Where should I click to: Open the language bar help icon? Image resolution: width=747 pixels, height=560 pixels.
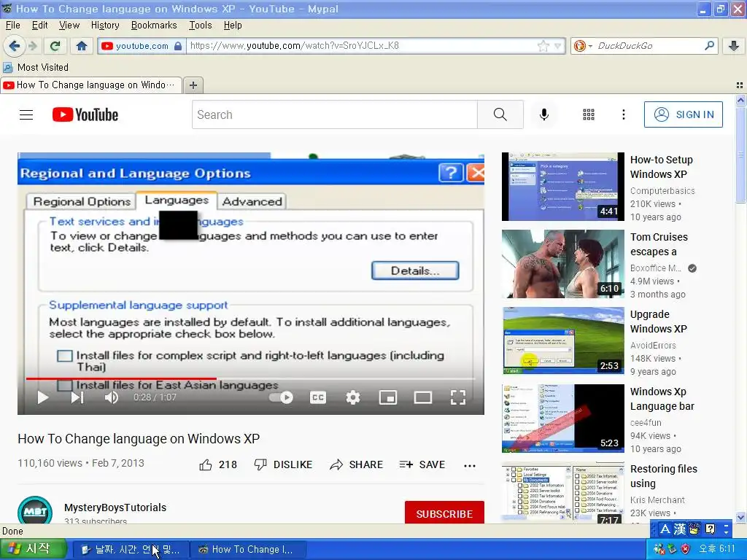710,529
